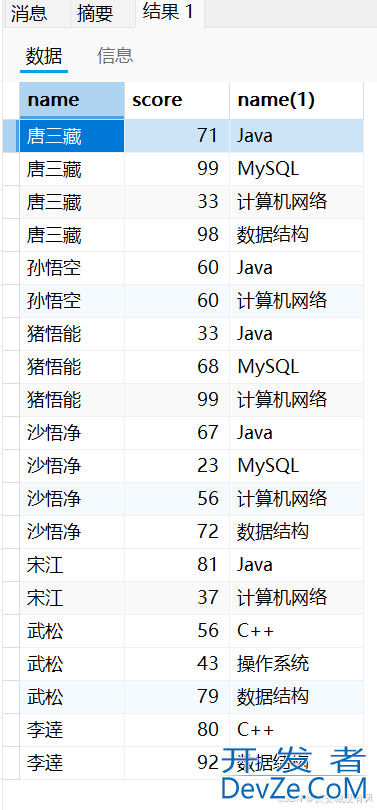Click the score column header
Image resolution: width=377 pixels, height=810 pixels.
coord(177,100)
